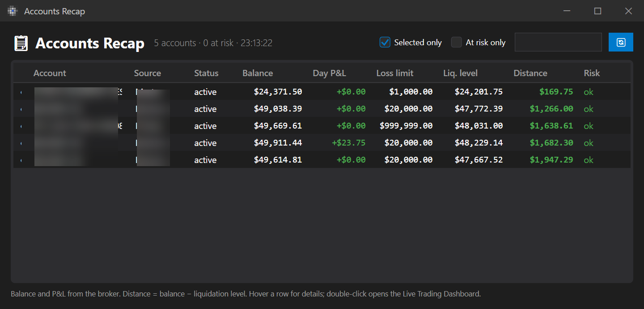Click the $24,201.75 liquidation level
This screenshot has height=309, width=644.
479,92
